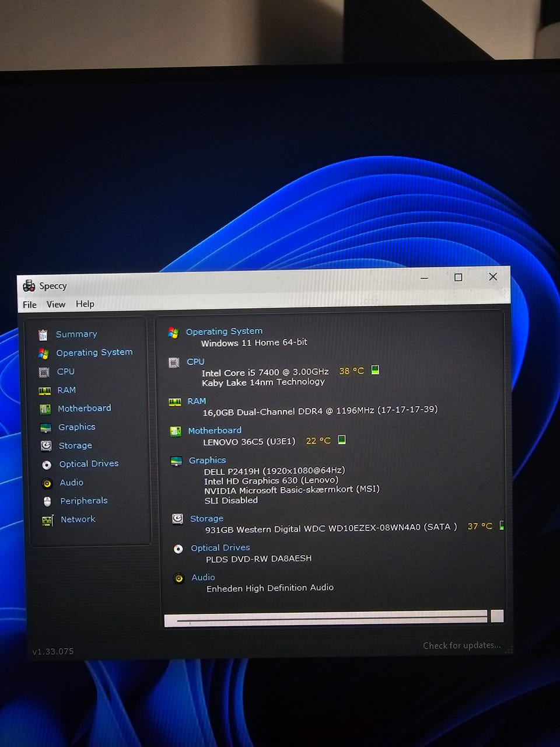The width and height of the screenshot is (560, 747).
Task: Click Intel HD Graphics 630 (Lenovo) line
Action: (x=271, y=481)
